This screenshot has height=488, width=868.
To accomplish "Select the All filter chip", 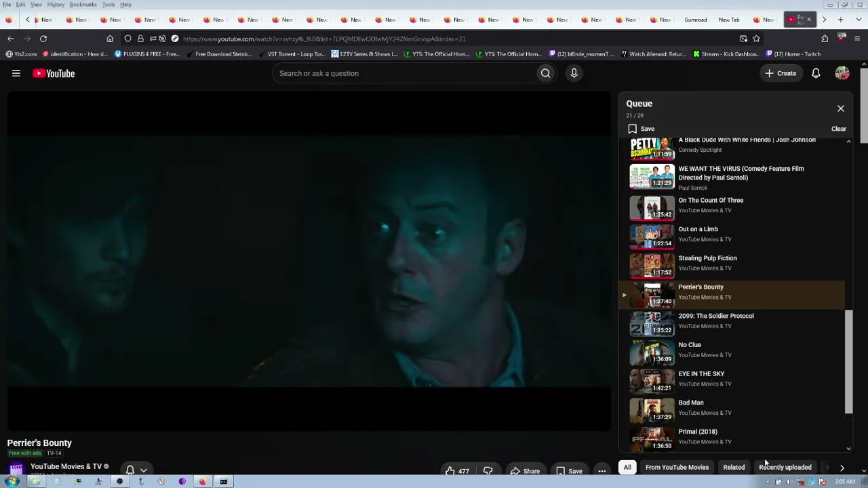I will tap(627, 467).
